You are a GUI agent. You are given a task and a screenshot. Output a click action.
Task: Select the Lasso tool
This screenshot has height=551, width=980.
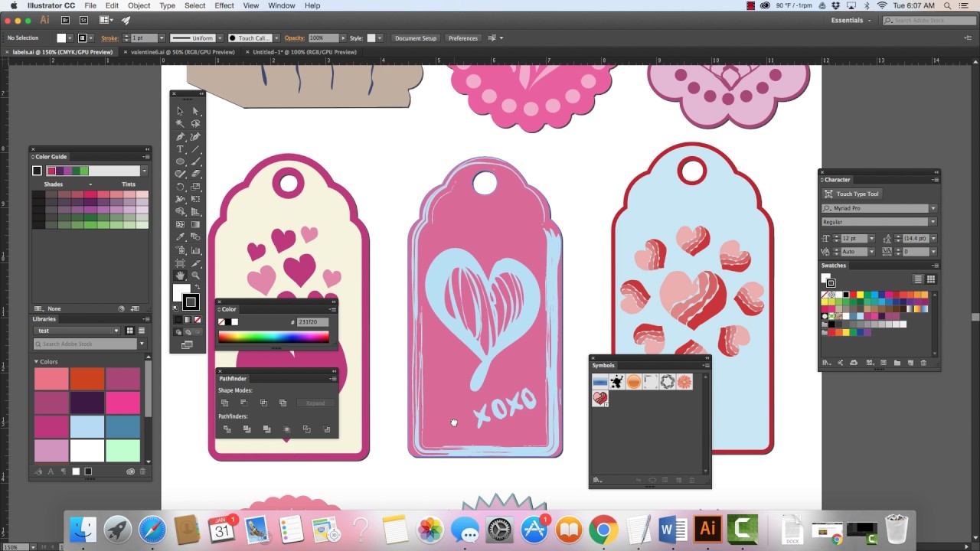pyautogui.click(x=195, y=123)
